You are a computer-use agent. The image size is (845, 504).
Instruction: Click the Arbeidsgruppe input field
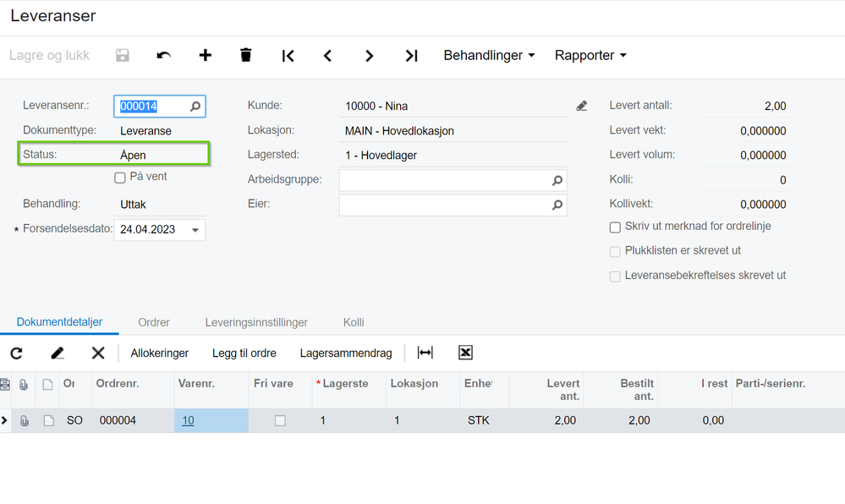(x=453, y=181)
